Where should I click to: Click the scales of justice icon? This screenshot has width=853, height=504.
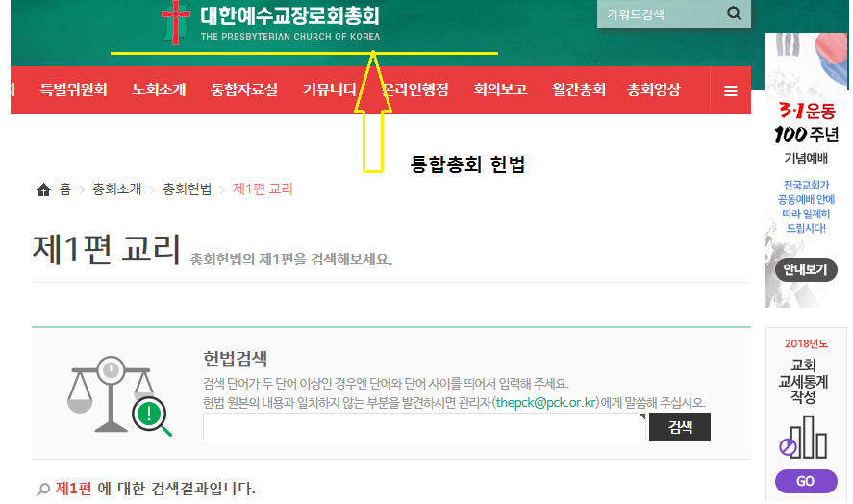[x=119, y=395]
